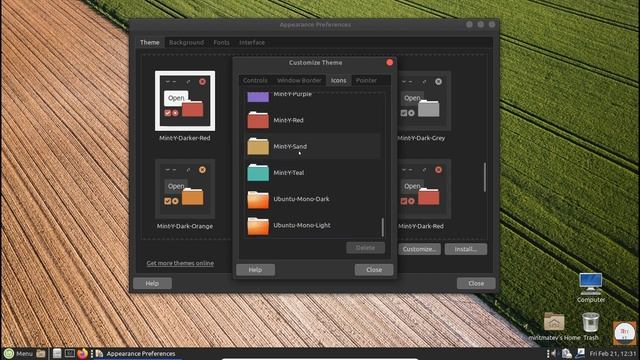640x360 pixels.
Task: Minimize the Appearance Preferences window
Action: pos(469,24)
